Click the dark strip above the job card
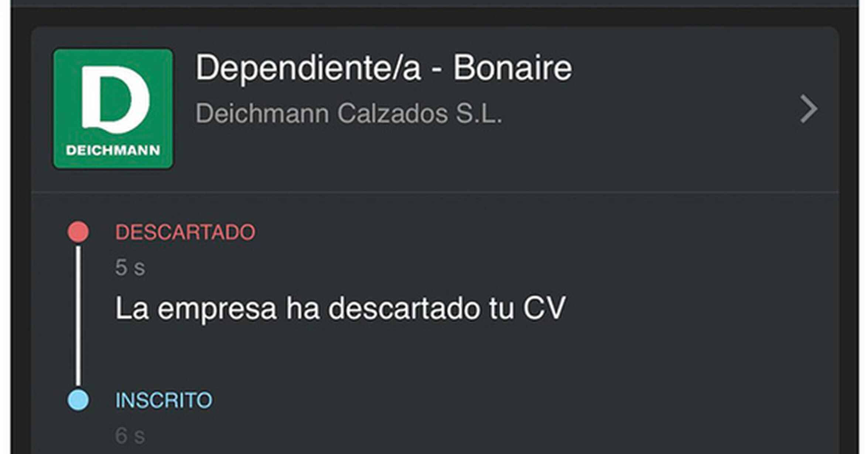 (x=435, y=17)
